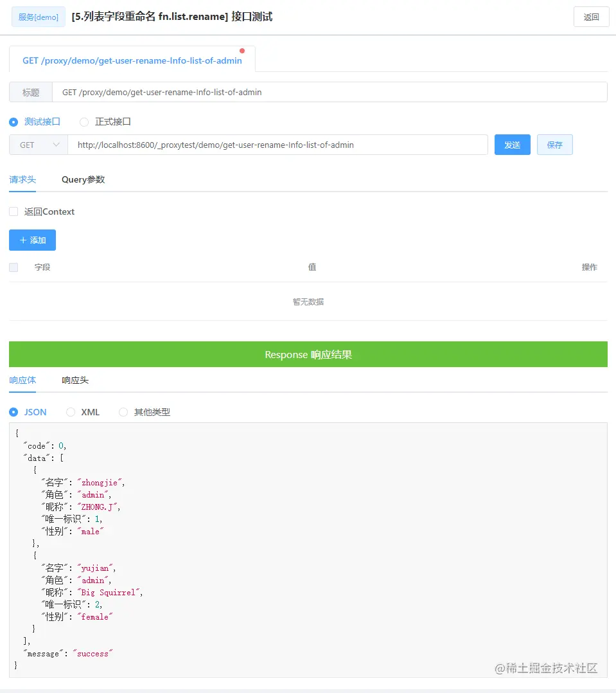616x693 pixels.
Task: Open the GET method dropdown
Action: (39, 145)
